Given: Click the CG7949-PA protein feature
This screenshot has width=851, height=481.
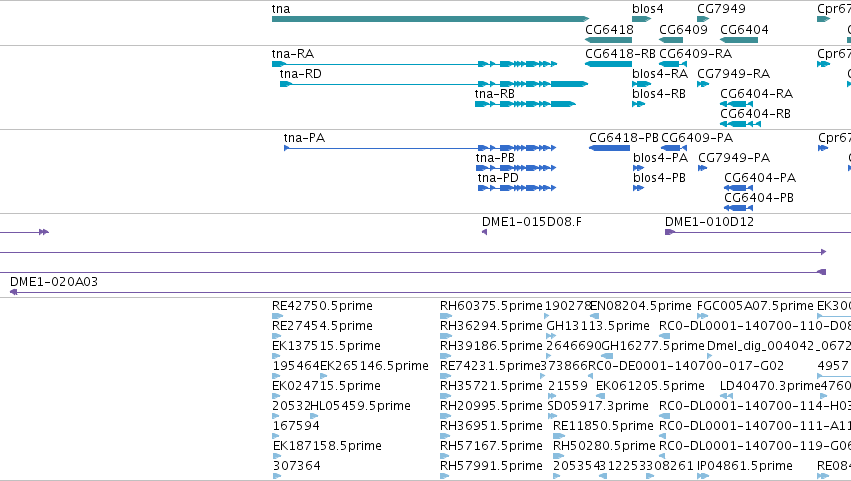Looking at the screenshot, I should pos(703,168).
